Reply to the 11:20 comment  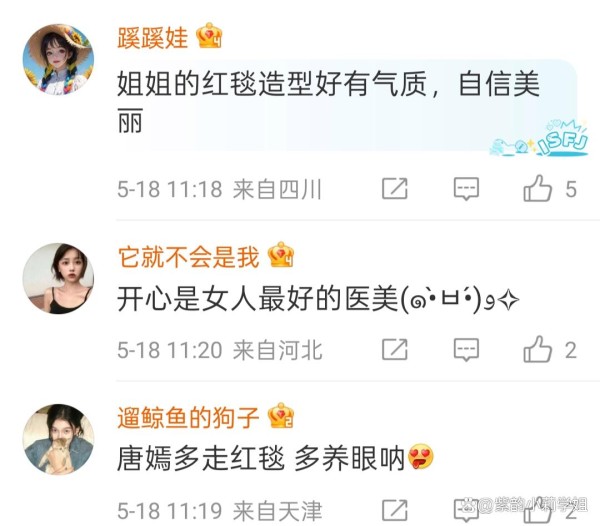point(466,350)
